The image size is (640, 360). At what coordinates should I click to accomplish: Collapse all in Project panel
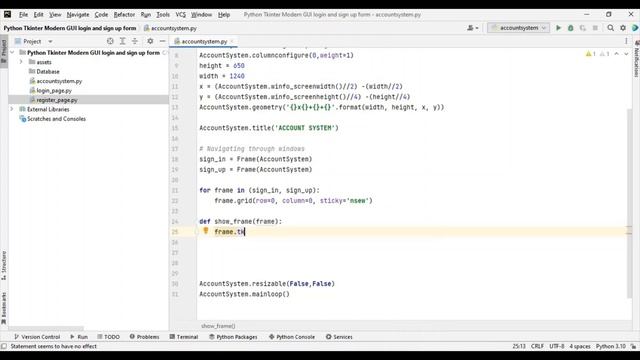135,41
